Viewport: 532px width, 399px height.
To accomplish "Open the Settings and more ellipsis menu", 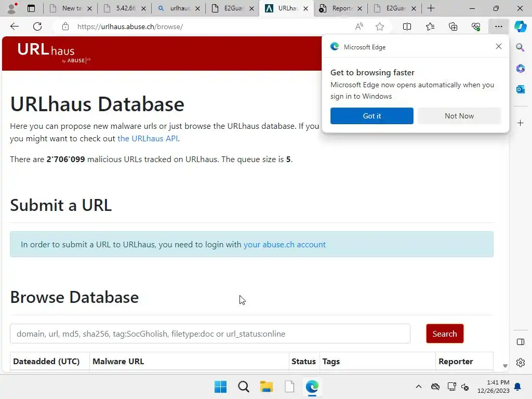I will 498,26.
